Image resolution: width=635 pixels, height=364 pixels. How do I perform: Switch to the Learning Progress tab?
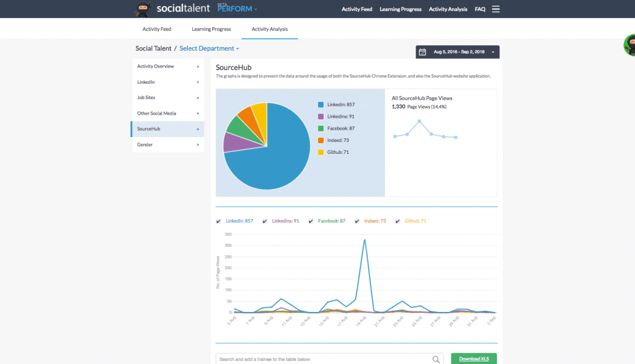point(211,29)
